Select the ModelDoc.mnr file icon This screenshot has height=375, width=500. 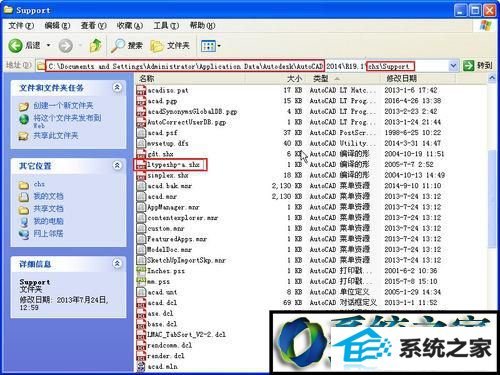coord(142,250)
